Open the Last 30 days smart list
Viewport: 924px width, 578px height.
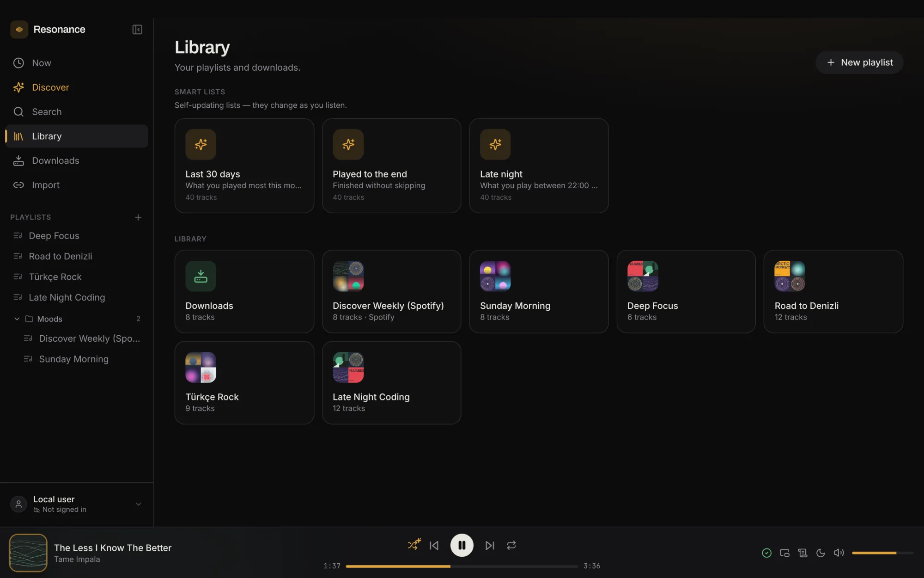click(x=244, y=166)
